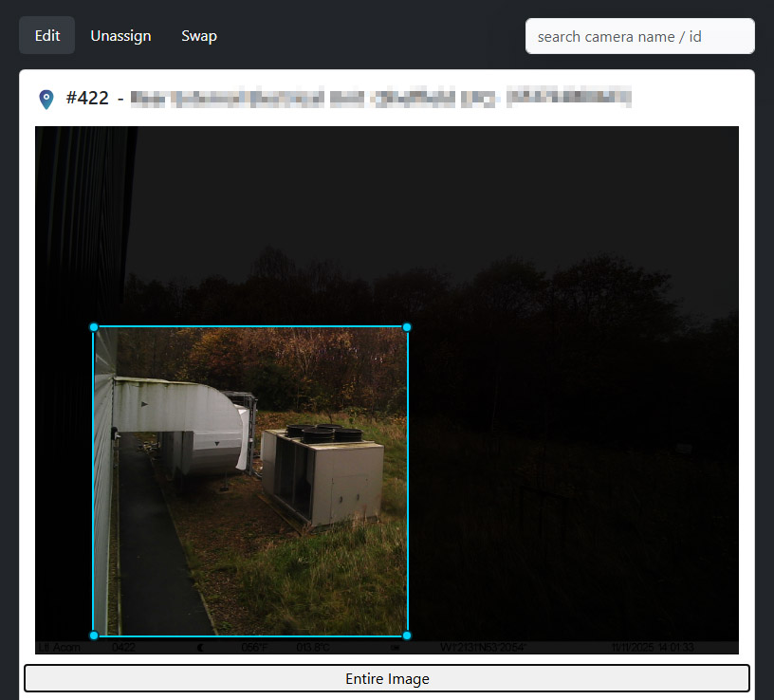Click the #422 camera title
Viewport: 774px width, 700px height.
[x=87, y=98]
